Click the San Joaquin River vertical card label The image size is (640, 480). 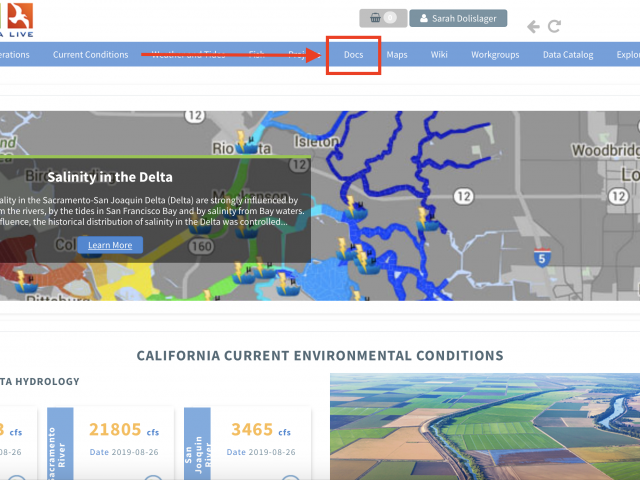click(x=198, y=444)
